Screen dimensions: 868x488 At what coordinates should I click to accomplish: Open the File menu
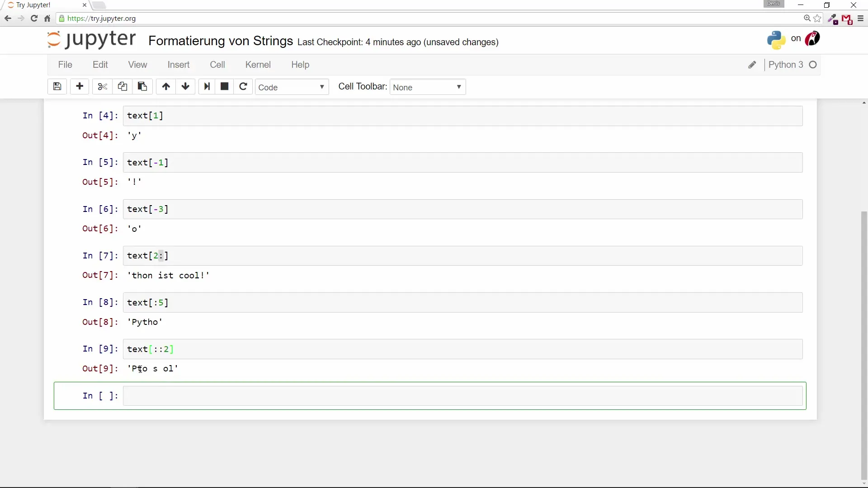tap(65, 65)
